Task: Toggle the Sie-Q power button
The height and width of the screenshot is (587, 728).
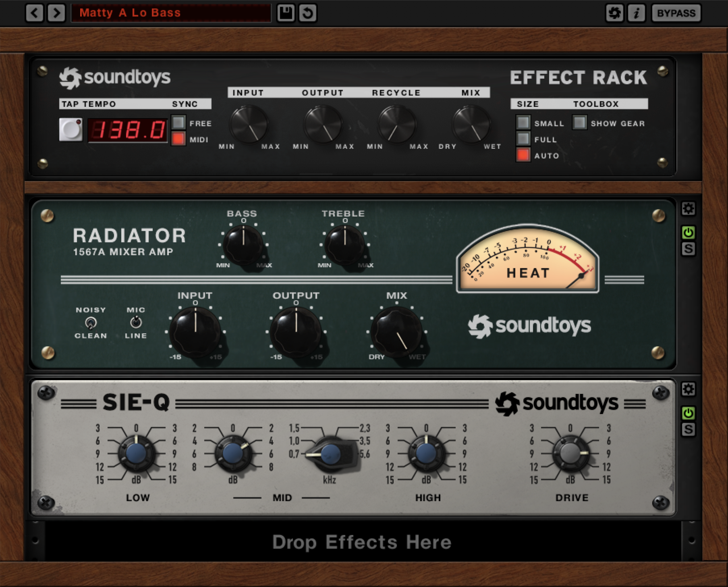Action: (688, 413)
